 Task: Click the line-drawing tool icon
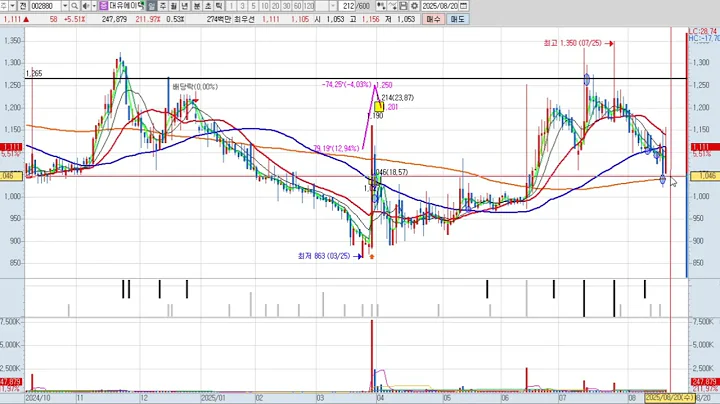[x=392, y=6]
